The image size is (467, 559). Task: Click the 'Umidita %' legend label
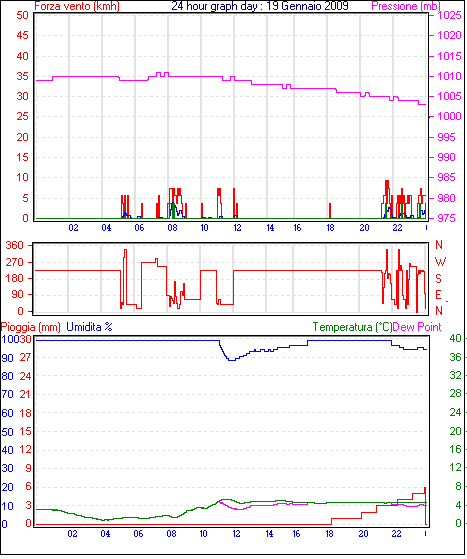click(89, 327)
